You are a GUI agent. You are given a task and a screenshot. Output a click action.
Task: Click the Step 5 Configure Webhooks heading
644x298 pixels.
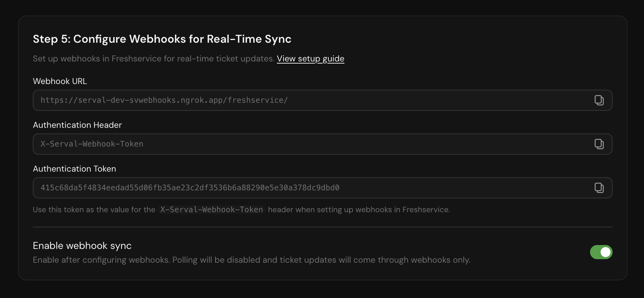pyautogui.click(x=162, y=39)
